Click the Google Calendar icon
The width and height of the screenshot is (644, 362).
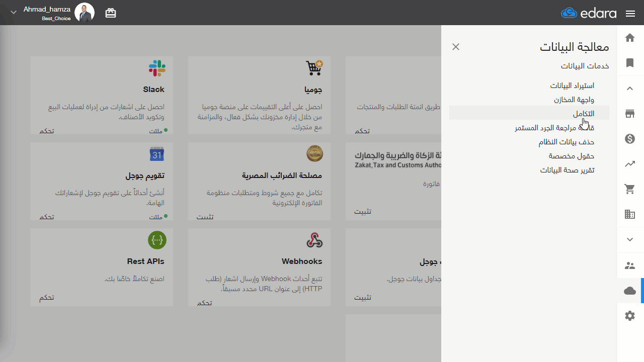tap(157, 154)
